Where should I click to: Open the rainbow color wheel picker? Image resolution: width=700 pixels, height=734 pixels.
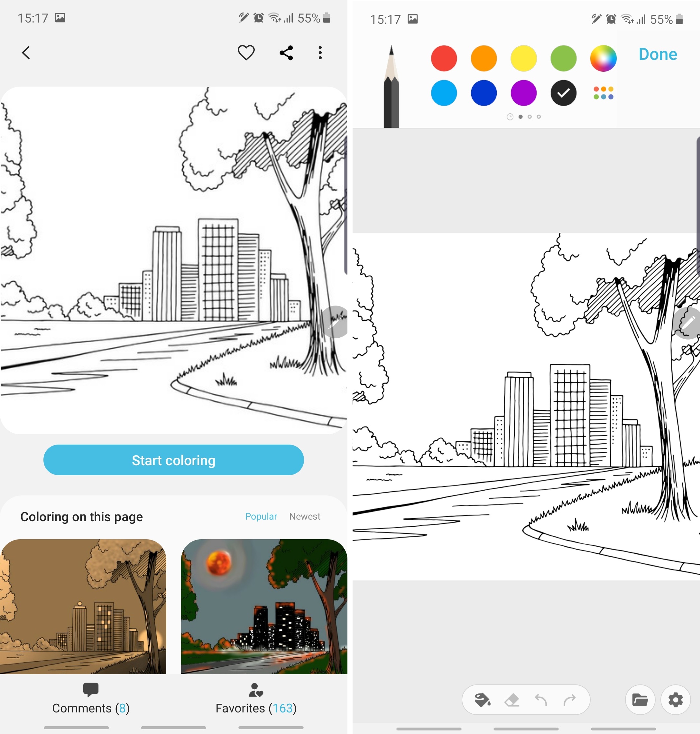point(603,58)
